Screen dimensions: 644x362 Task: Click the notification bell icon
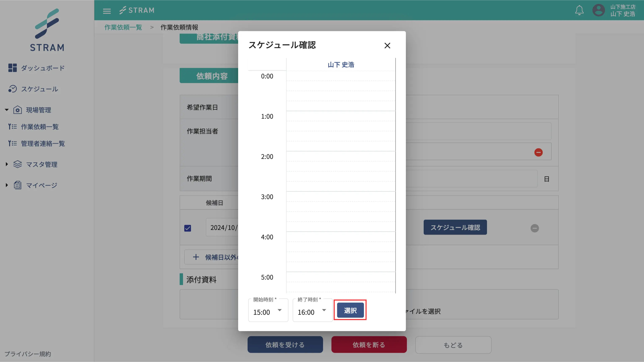[579, 10]
